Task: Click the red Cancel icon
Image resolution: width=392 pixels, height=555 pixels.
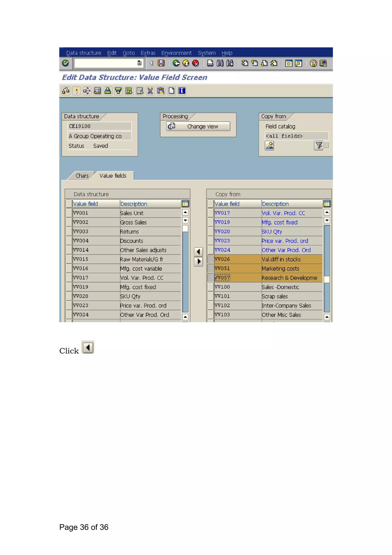Action: 195,63
